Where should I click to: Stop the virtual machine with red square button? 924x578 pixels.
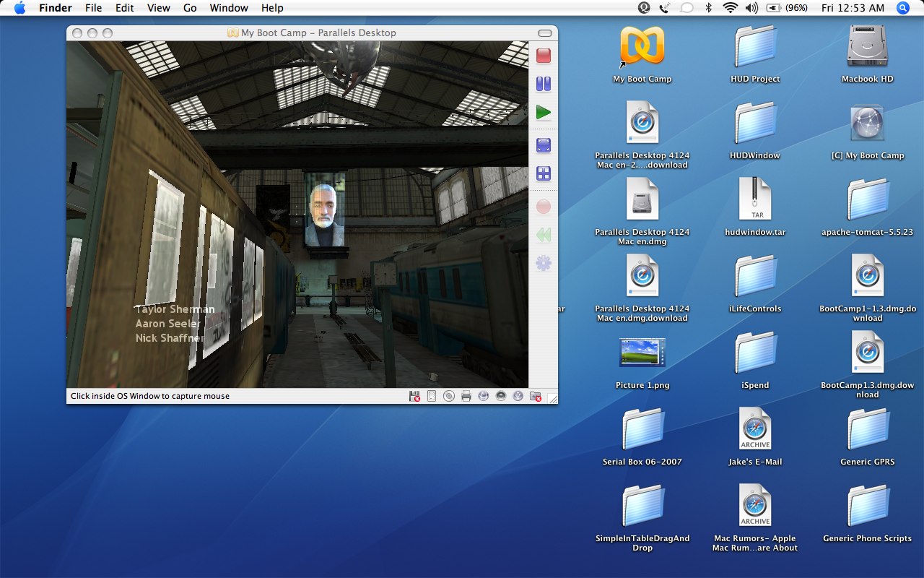point(544,56)
